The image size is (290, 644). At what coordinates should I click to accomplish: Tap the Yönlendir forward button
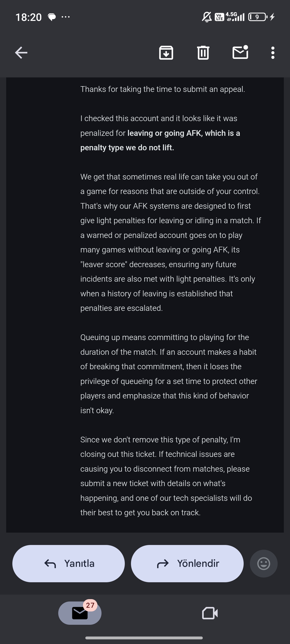coord(187,563)
